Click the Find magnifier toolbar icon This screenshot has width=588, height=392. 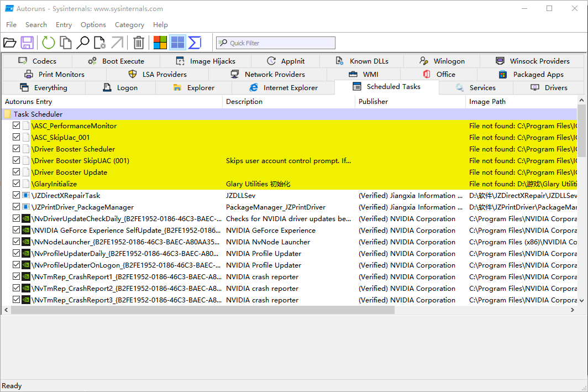83,43
